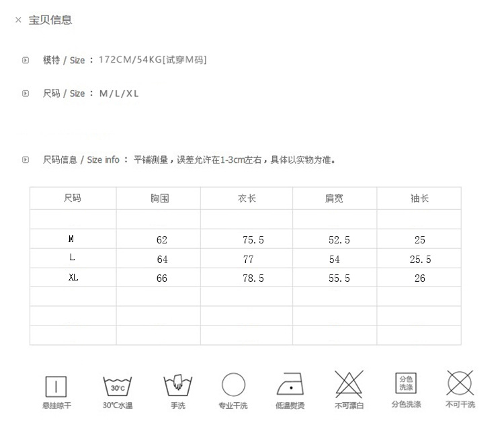
Task: Click the sleeve value 26
Action: (420, 278)
